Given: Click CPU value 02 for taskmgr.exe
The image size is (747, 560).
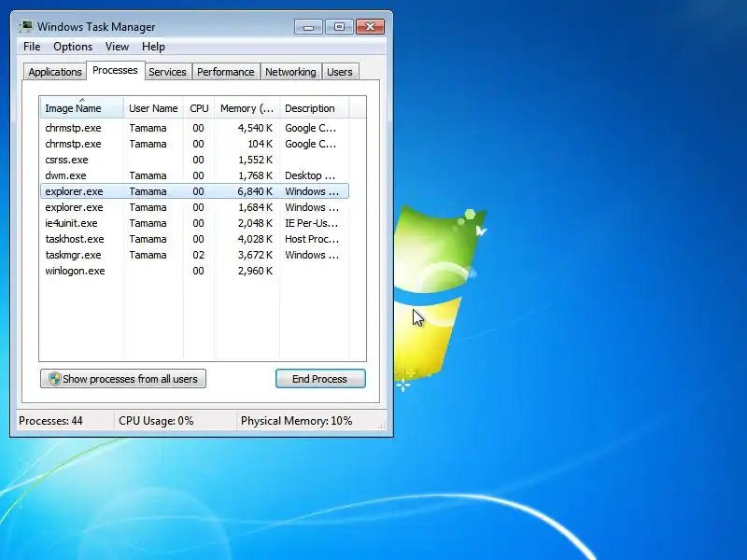Looking at the screenshot, I should pyautogui.click(x=198, y=255).
